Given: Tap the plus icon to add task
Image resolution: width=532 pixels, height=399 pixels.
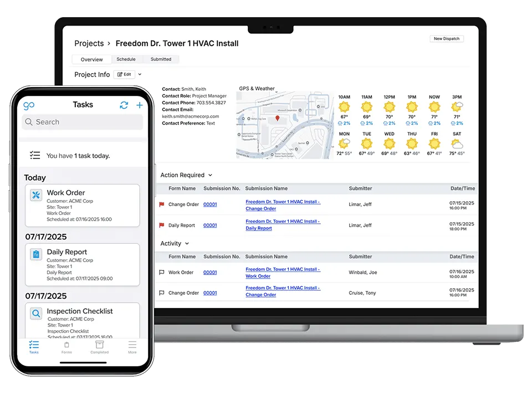Looking at the screenshot, I should coord(140,105).
